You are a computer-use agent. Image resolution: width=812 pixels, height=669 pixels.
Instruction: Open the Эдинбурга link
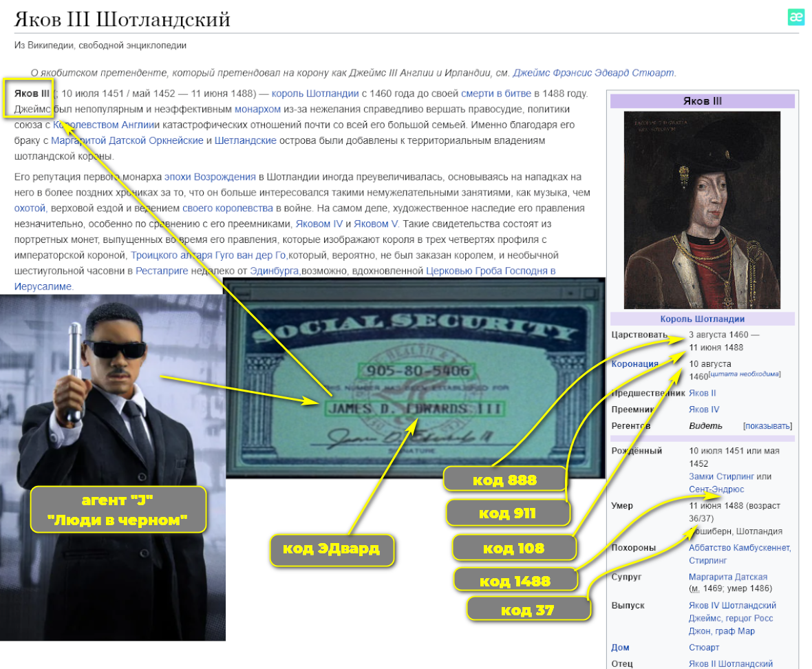click(x=275, y=270)
